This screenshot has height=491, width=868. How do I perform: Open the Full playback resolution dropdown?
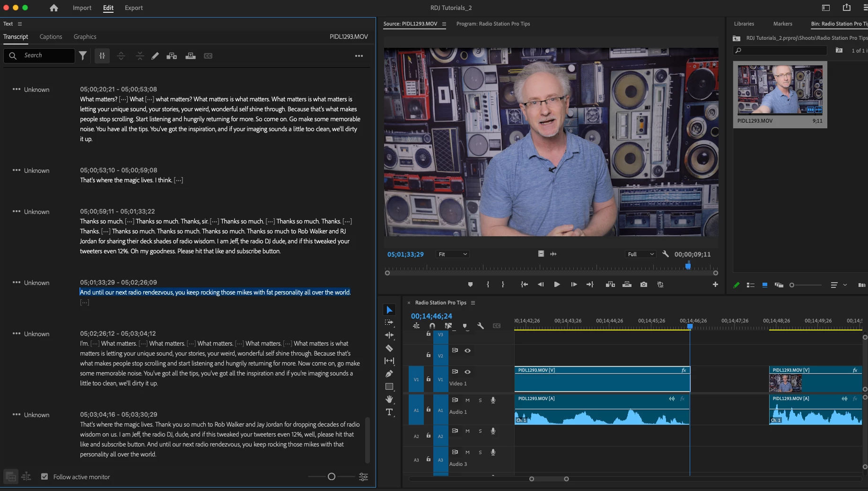640,254
